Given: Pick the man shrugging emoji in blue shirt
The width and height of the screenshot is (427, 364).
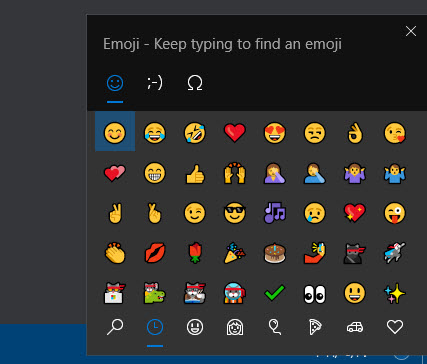Looking at the screenshot, I should (395, 173).
